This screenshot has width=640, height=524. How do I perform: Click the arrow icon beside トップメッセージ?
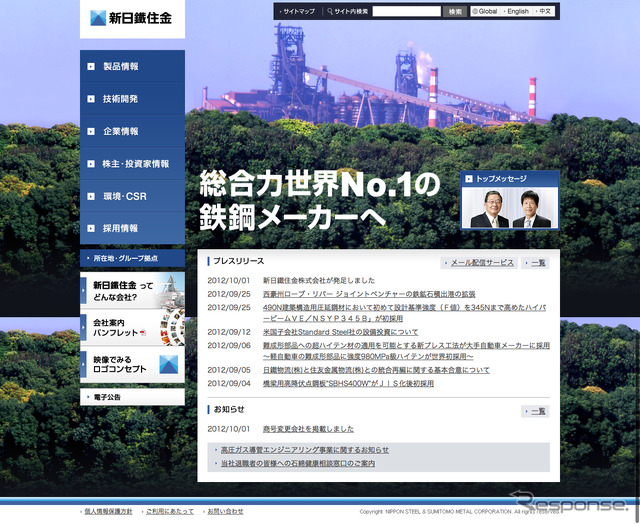pos(469,178)
